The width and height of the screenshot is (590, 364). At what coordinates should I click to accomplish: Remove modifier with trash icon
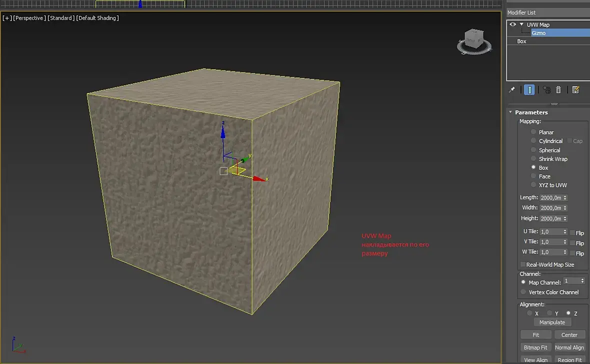[558, 90]
